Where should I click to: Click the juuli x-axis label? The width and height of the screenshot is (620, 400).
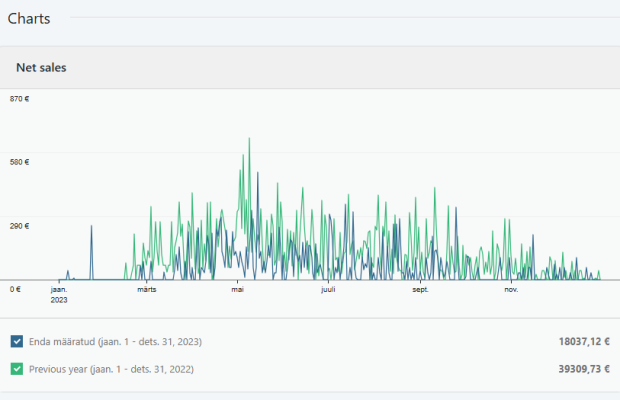point(327,290)
